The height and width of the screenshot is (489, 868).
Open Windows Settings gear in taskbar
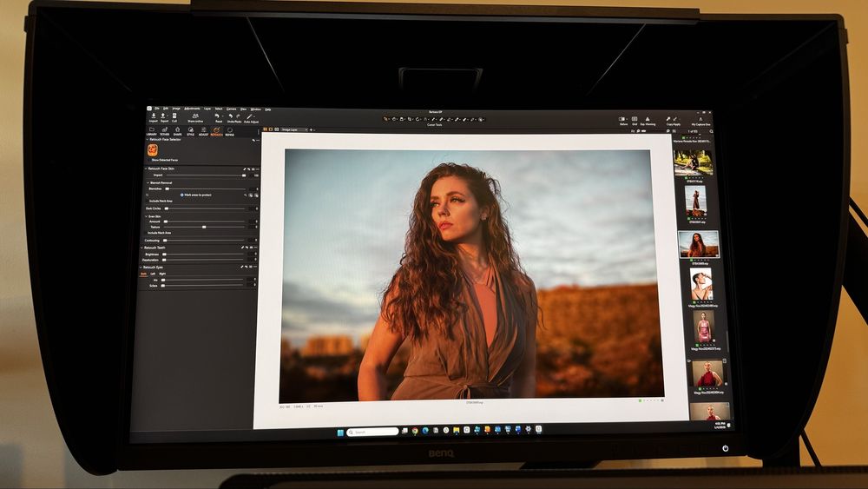point(528,429)
